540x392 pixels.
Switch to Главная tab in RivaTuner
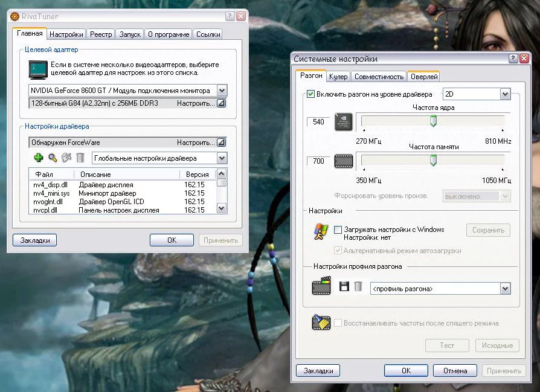tap(30, 33)
